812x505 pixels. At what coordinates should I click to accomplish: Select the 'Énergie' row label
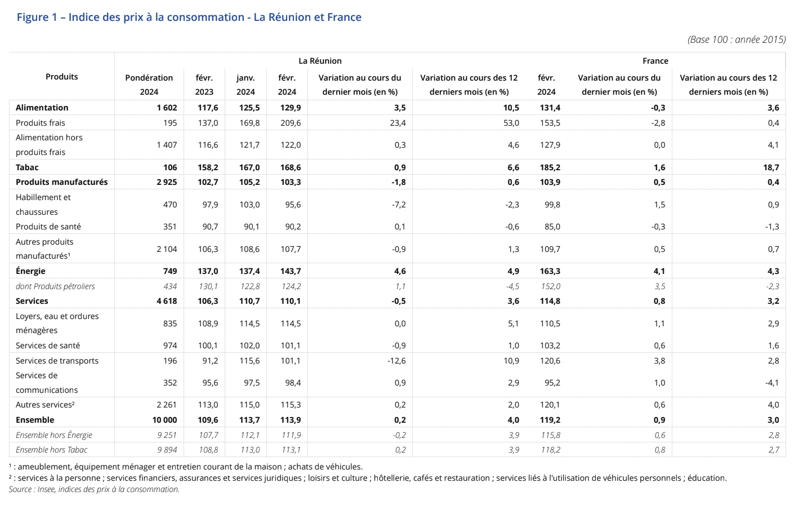[30, 271]
